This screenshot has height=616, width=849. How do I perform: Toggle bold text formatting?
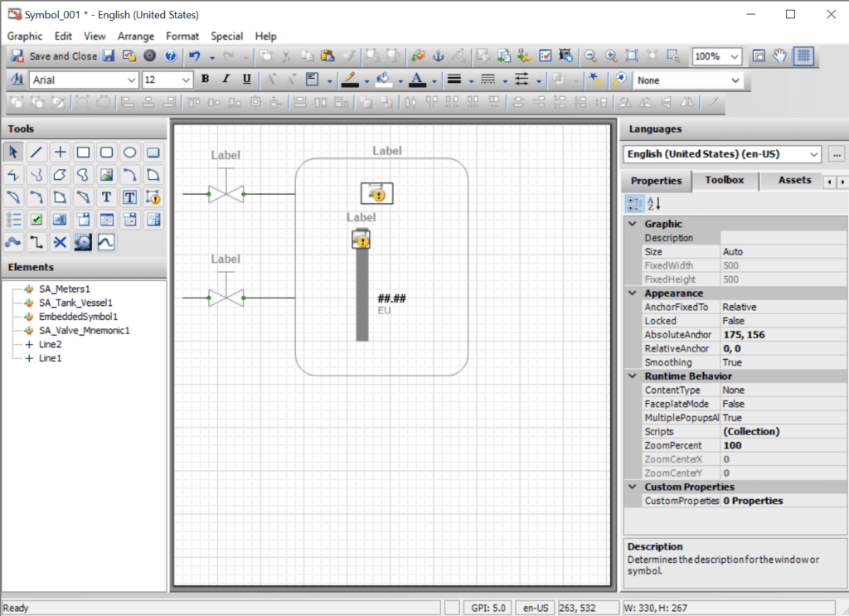tap(205, 79)
